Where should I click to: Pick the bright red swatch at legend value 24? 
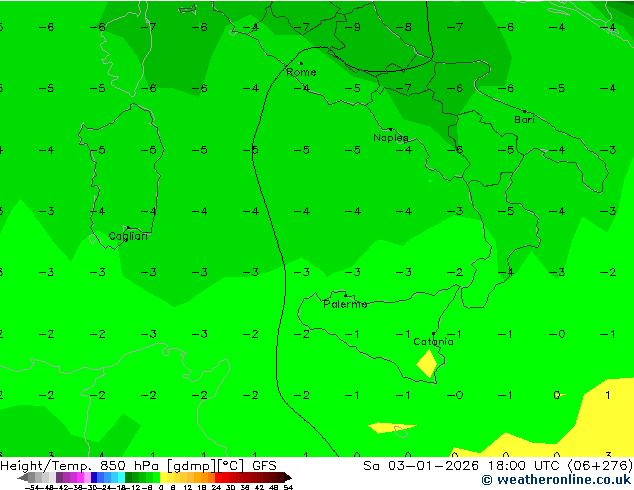click(x=218, y=477)
